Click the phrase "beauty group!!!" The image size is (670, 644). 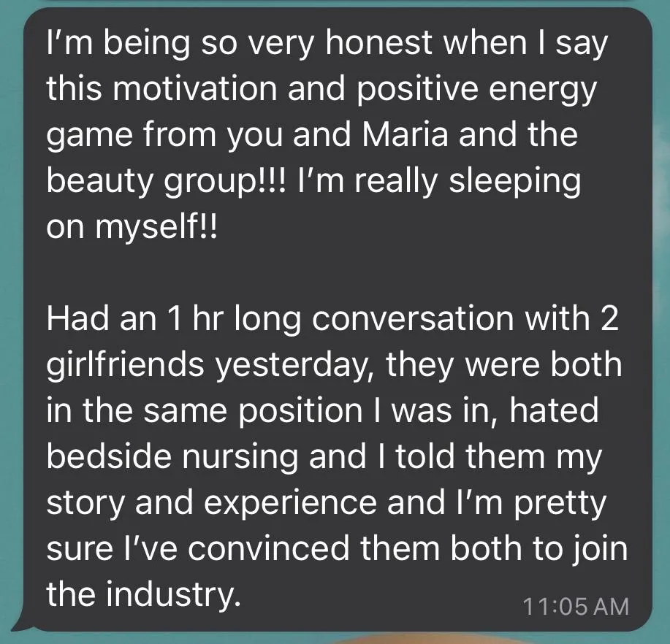pyautogui.click(x=165, y=183)
